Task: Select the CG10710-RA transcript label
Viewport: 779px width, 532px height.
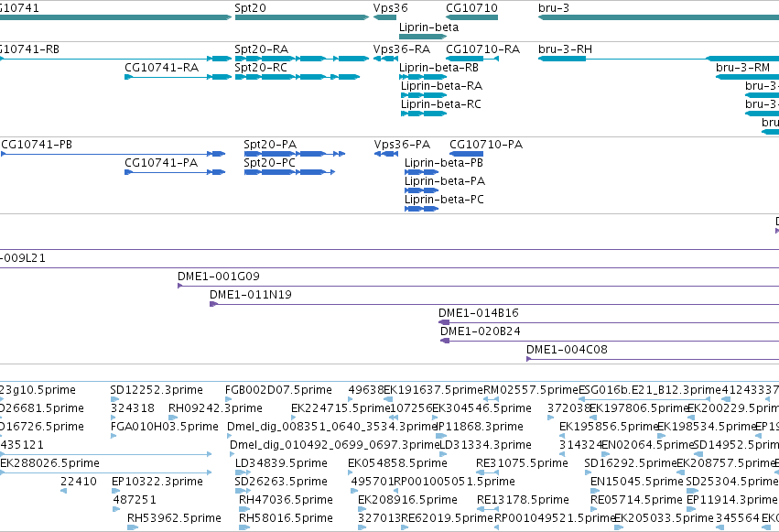Action: [x=483, y=49]
